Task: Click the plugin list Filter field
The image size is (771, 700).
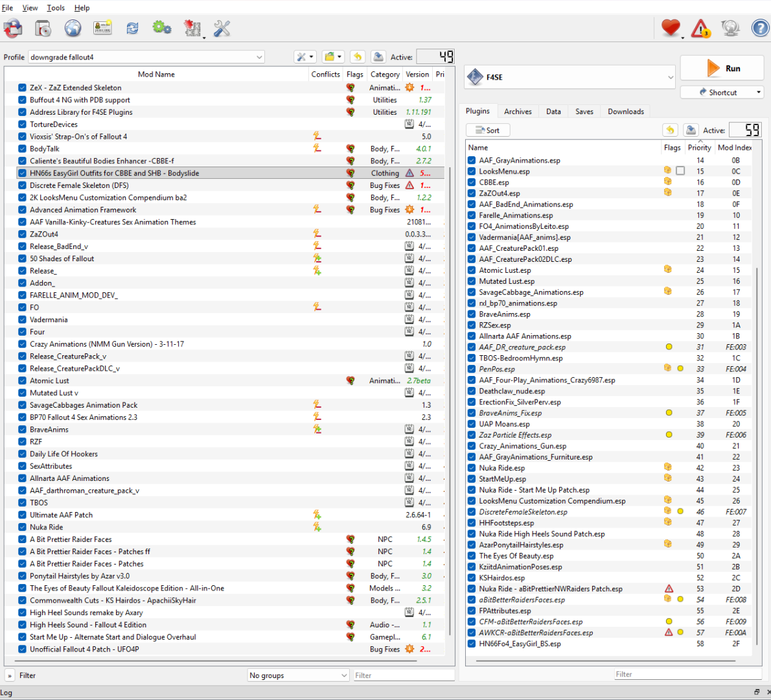Action: tap(687, 674)
